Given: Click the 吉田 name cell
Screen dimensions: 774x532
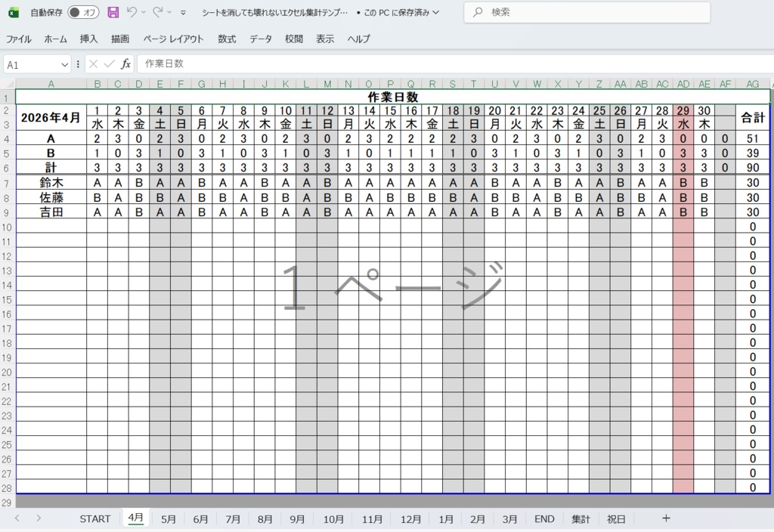Looking at the screenshot, I should [x=51, y=212].
